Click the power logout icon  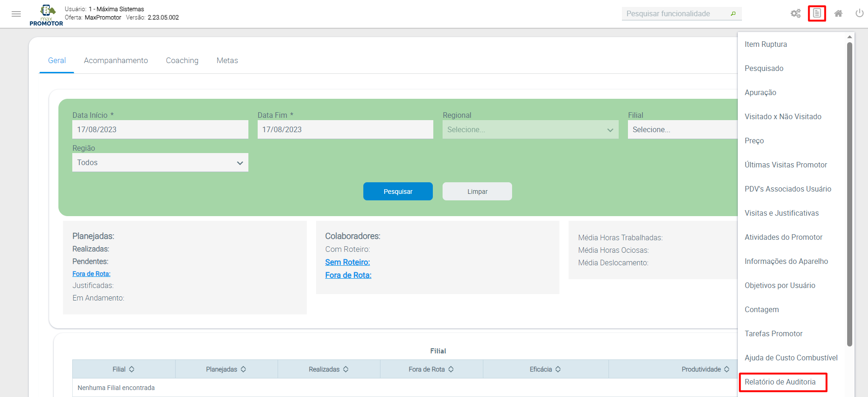pos(859,13)
